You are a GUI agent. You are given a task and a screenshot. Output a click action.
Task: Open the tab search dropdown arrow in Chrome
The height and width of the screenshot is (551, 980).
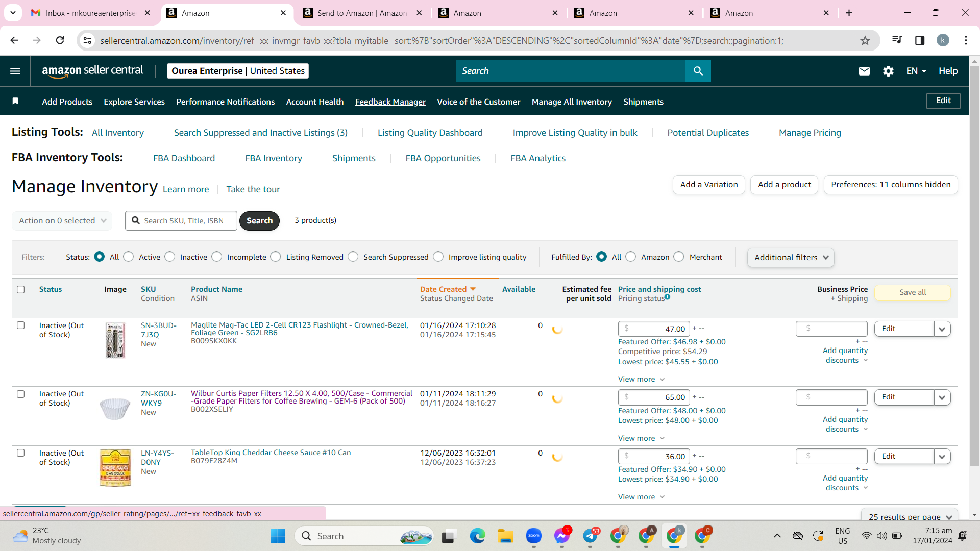click(x=13, y=13)
